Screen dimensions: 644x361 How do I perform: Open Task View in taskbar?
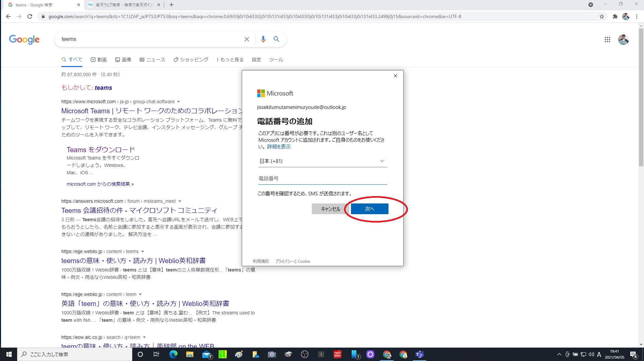tap(156, 354)
